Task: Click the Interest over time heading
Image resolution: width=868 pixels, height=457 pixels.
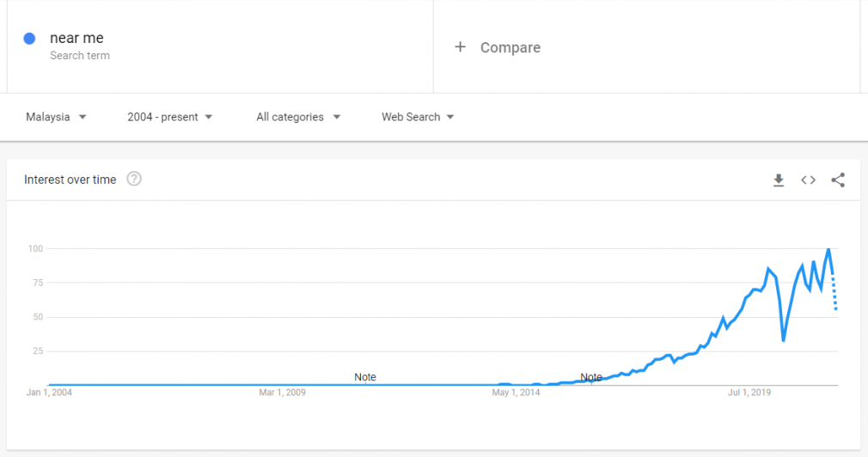Action: pyautogui.click(x=70, y=180)
